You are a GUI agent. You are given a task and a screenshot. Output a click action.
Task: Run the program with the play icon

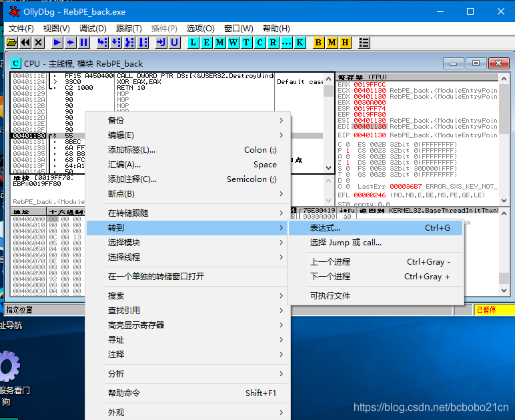pos(57,43)
